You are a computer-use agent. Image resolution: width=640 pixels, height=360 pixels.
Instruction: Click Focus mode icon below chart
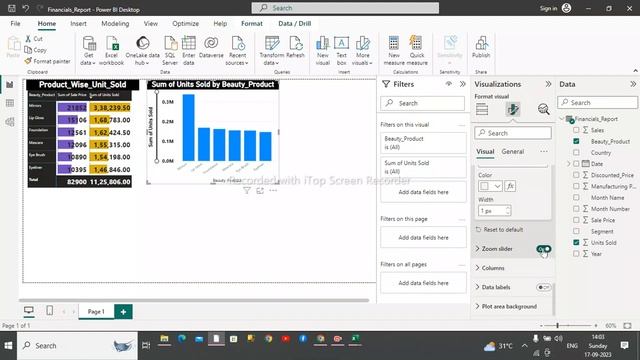260,191
